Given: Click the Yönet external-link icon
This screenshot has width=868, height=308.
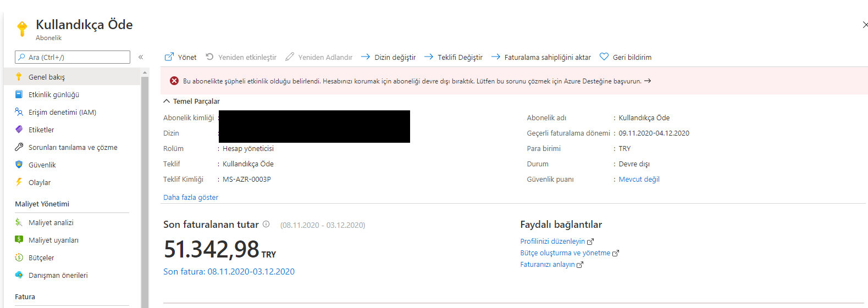Looking at the screenshot, I should coord(169,57).
